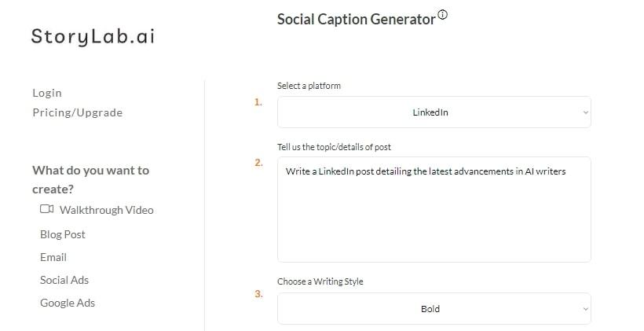The image size is (644, 331).
Task: Click the "Choose a Writing Style" label
Action: tap(320, 281)
